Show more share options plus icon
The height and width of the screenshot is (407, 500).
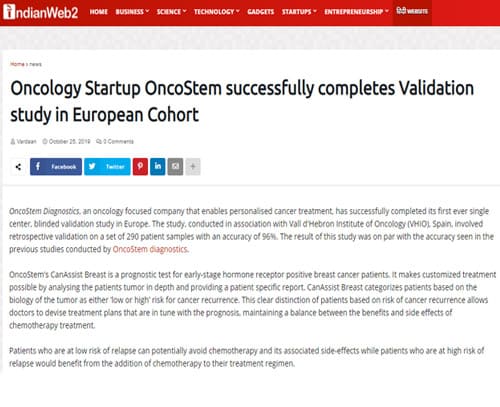click(193, 166)
